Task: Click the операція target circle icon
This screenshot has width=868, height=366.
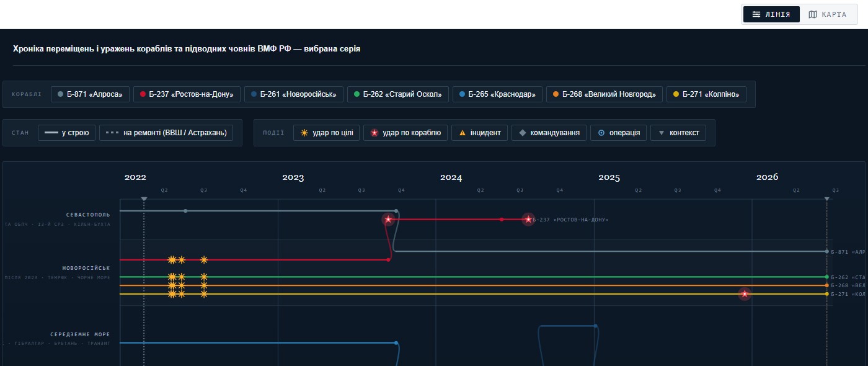Action: coord(601,133)
